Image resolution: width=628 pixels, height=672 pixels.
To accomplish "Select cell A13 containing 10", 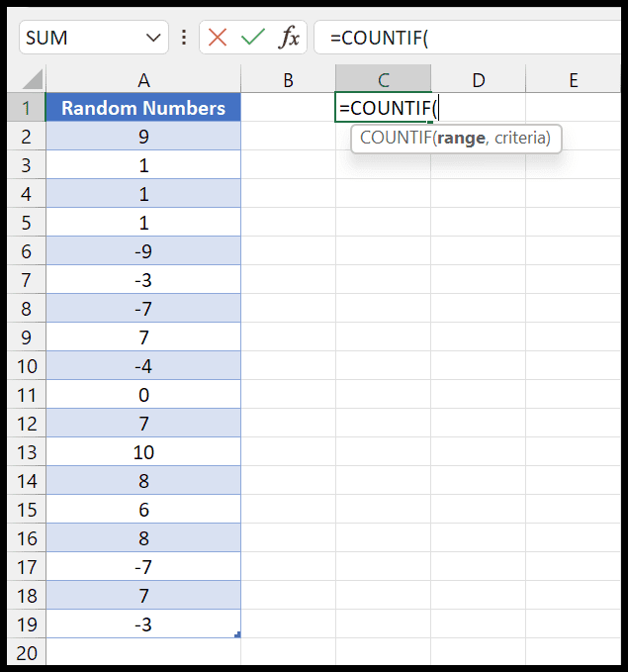I will pos(143,451).
